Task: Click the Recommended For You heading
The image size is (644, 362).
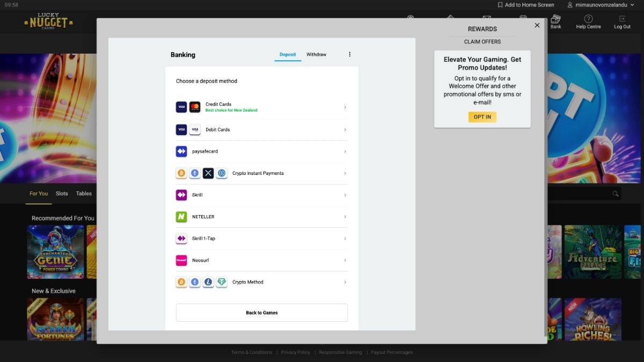Action: [x=63, y=218]
